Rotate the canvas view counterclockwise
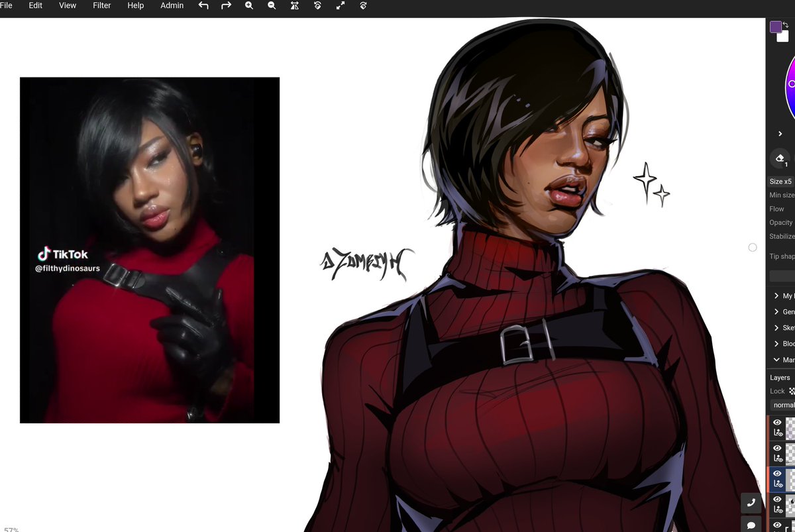This screenshot has width=795, height=532. tap(317, 5)
